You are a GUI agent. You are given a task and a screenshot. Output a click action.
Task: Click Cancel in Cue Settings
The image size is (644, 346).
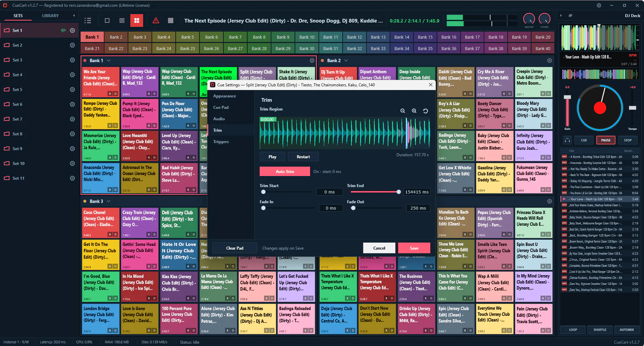pos(379,248)
